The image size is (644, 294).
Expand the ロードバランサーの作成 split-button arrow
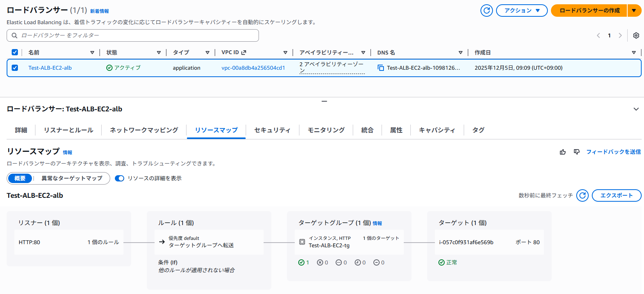point(634,11)
